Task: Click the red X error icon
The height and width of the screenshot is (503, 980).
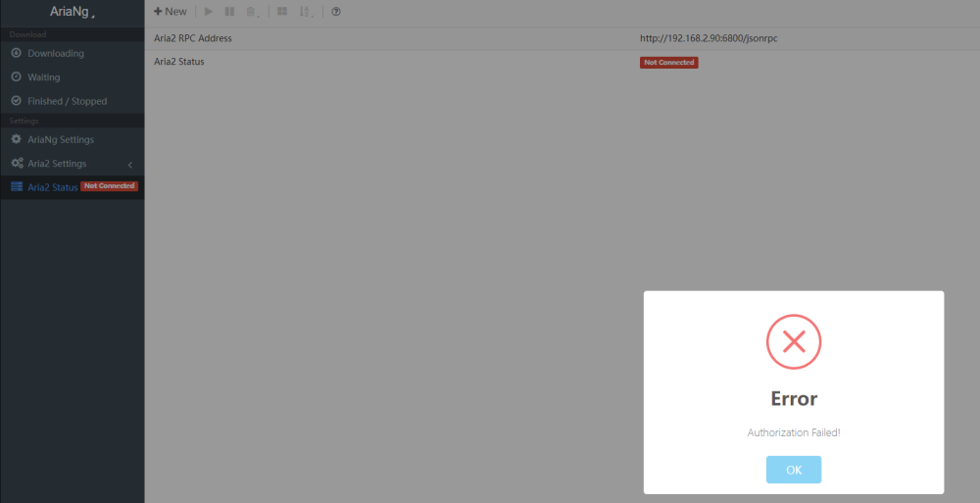Action: tap(794, 341)
